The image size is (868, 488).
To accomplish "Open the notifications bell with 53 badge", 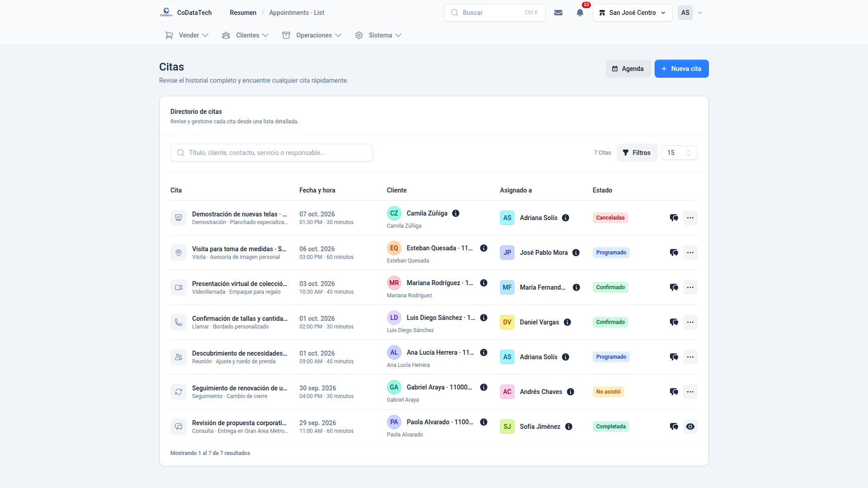I will pyautogui.click(x=580, y=13).
